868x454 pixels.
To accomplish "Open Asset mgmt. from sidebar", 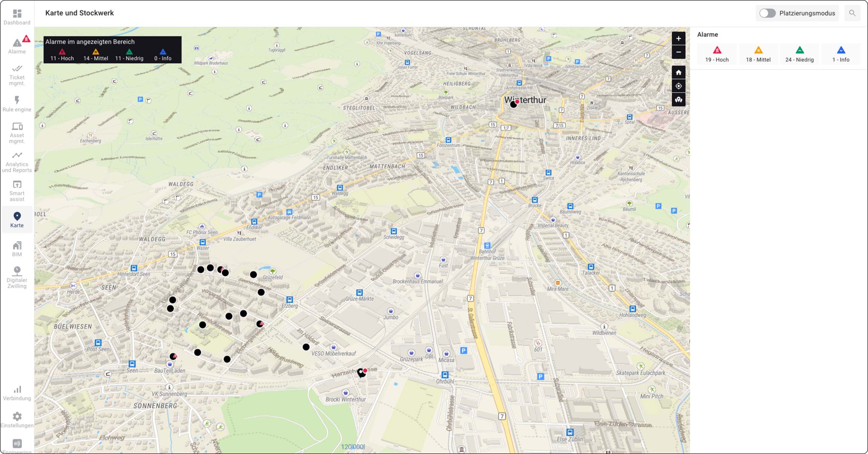I will point(17,133).
